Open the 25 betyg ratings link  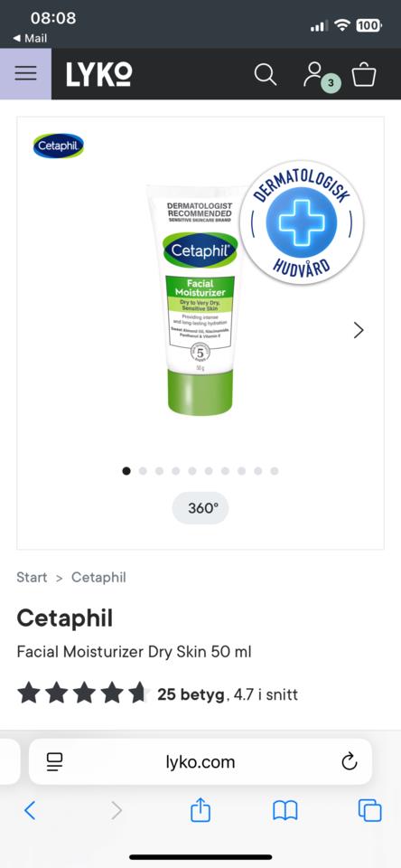[191, 694]
